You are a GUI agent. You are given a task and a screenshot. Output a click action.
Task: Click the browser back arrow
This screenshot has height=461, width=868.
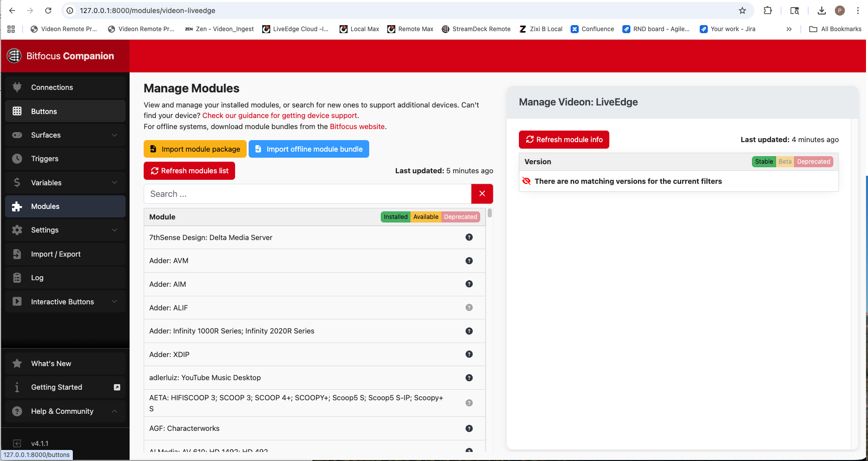point(12,11)
